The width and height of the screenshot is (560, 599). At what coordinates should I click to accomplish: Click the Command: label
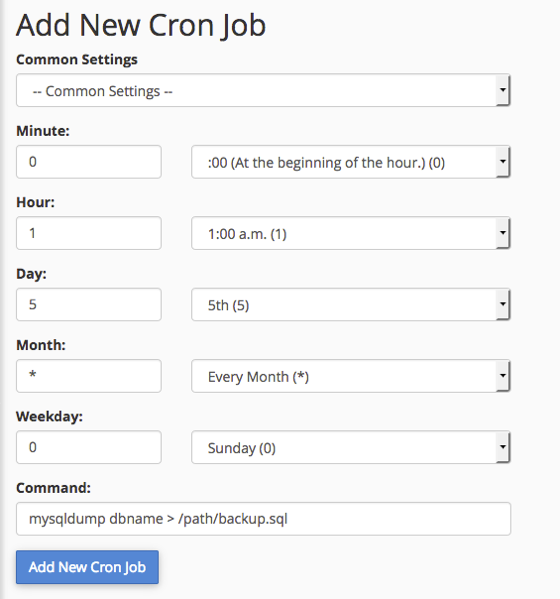pos(53,488)
